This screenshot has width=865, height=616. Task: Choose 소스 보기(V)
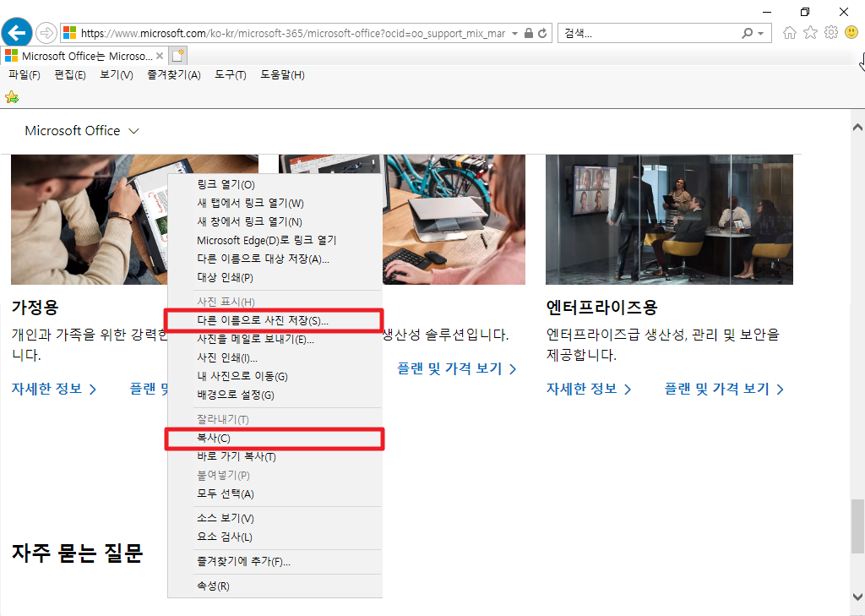pyautogui.click(x=275, y=518)
